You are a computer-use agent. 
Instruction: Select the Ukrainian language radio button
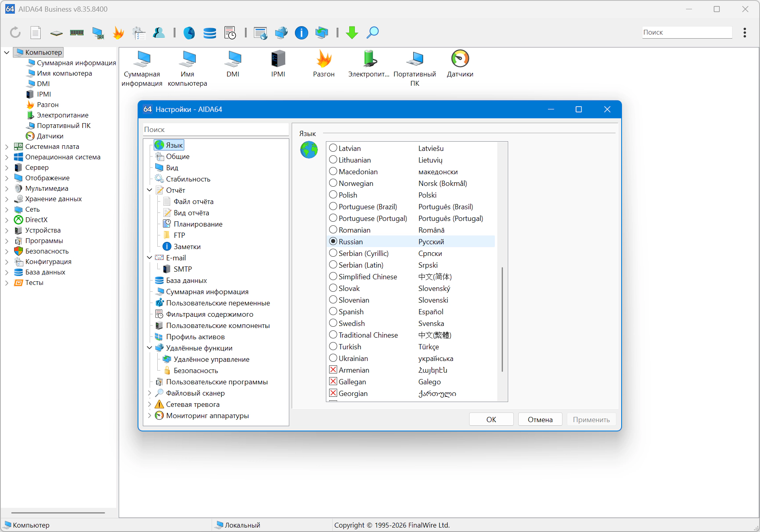[x=333, y=358]
